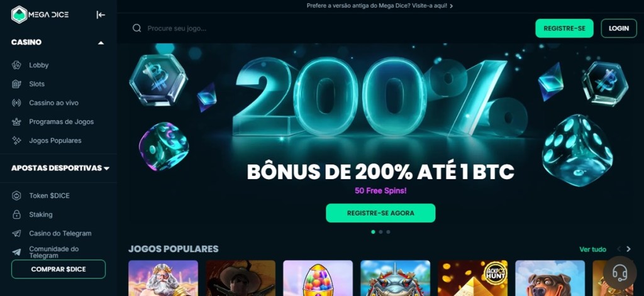644x296 pixels.
Task: Open the Slots icon in the sidebar
Action: [x=16, y=84]
